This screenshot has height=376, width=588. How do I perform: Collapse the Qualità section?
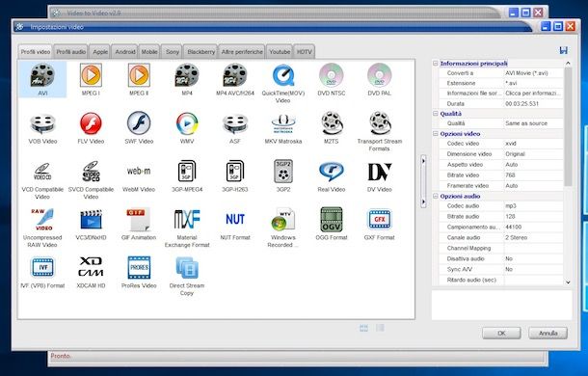436,114
